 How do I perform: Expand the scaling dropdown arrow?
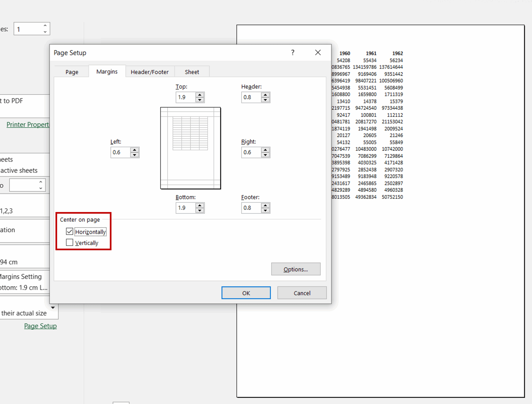pyautogui.click(x=53, y=308)
